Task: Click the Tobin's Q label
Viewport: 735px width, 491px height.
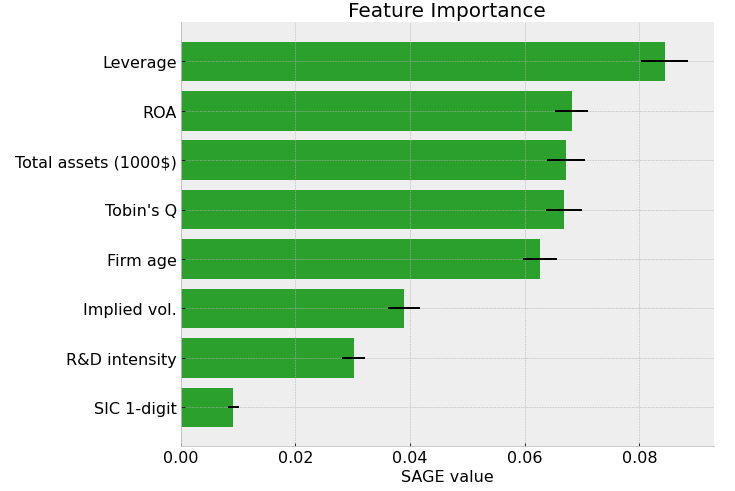Action: [141, 211]
